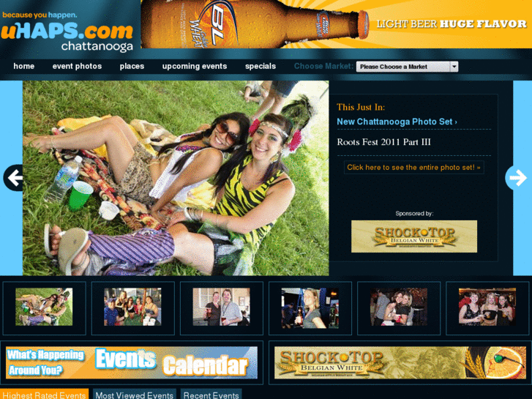
Task: Select thumbnail of two women with red cup
Action: tap(399, 307)
